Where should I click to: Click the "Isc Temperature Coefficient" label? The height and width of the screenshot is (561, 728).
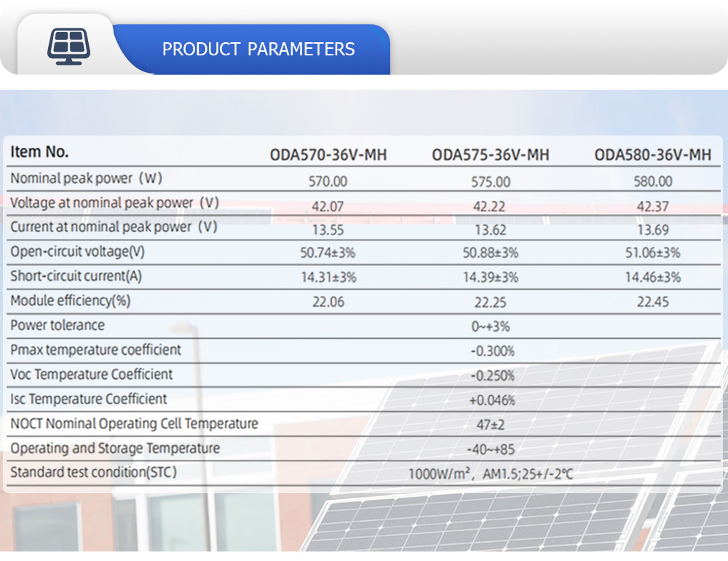coord(89,399)
